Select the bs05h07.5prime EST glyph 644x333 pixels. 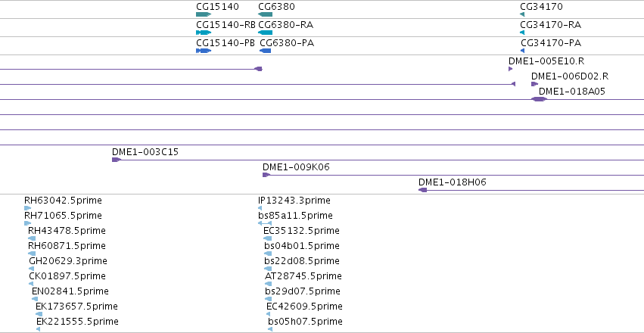pos(270,329)
